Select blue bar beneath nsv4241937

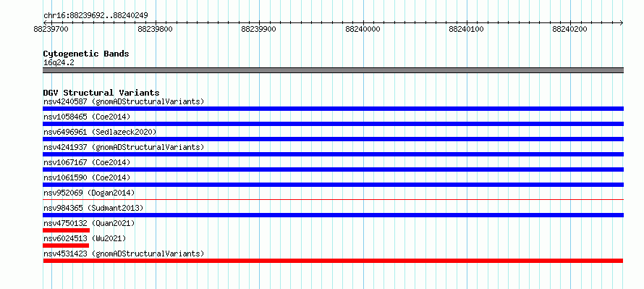click(333, 154)
